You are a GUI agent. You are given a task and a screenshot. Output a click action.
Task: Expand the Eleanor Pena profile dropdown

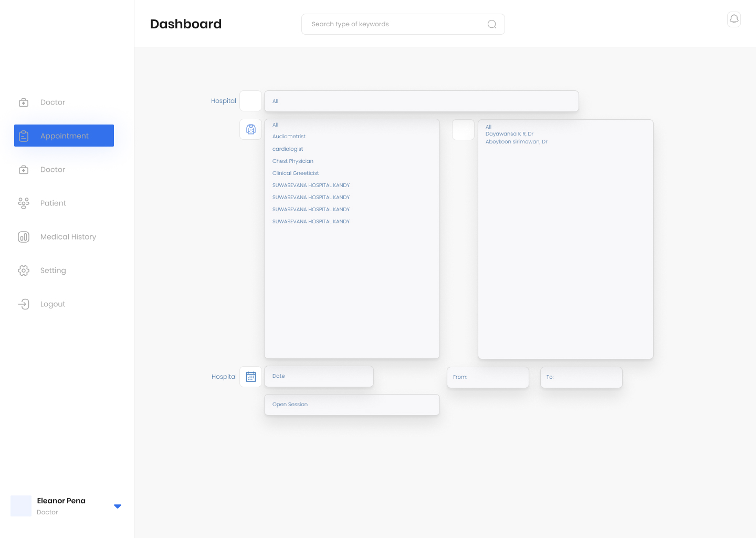tap(118, 506)
